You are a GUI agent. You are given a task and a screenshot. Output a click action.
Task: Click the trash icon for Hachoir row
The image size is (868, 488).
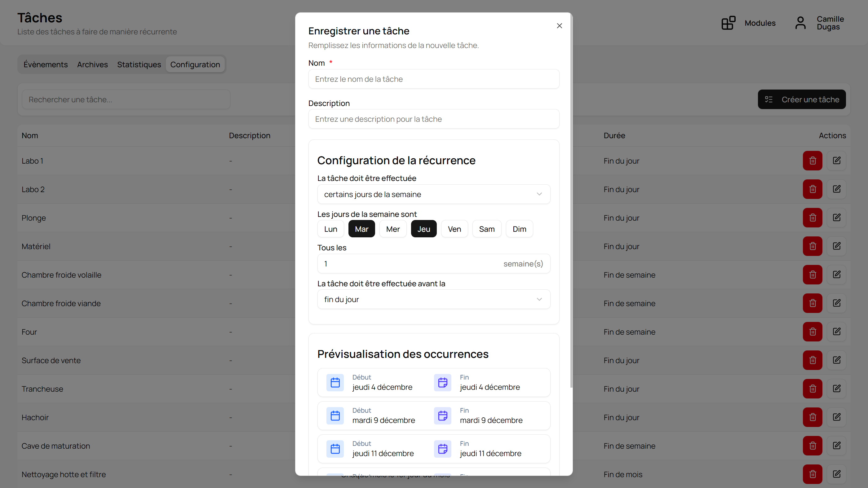[x=813, y=417]
